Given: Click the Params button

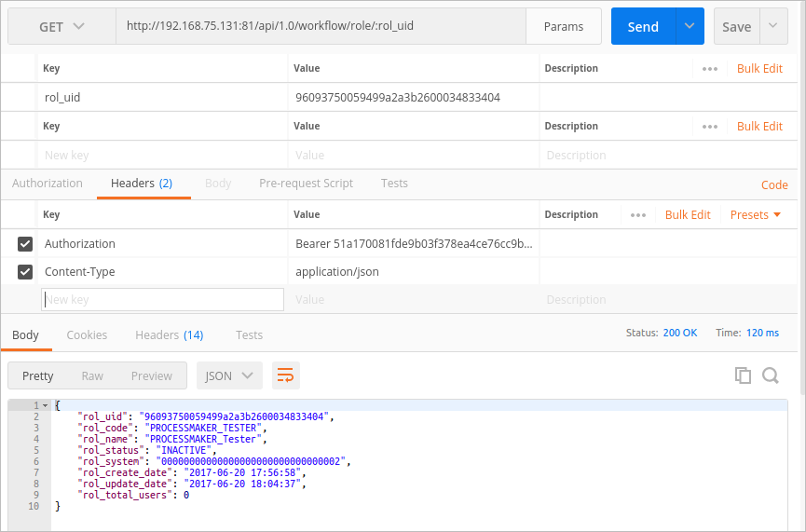Looking at the screenshot, I should pos(564,27).
